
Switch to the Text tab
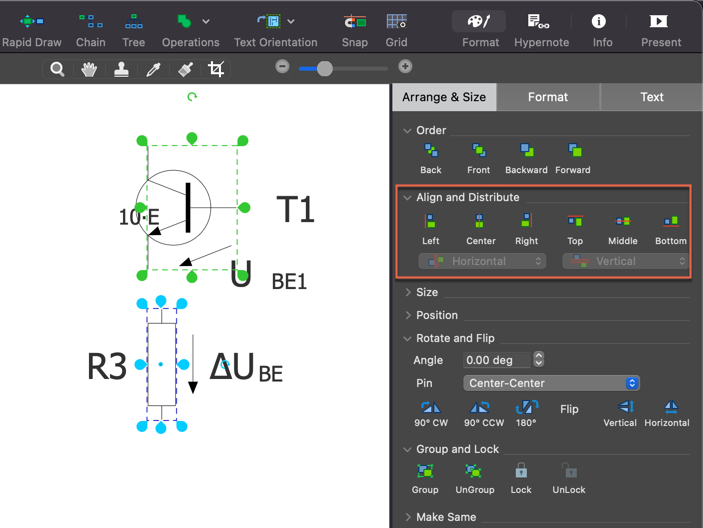651,97
